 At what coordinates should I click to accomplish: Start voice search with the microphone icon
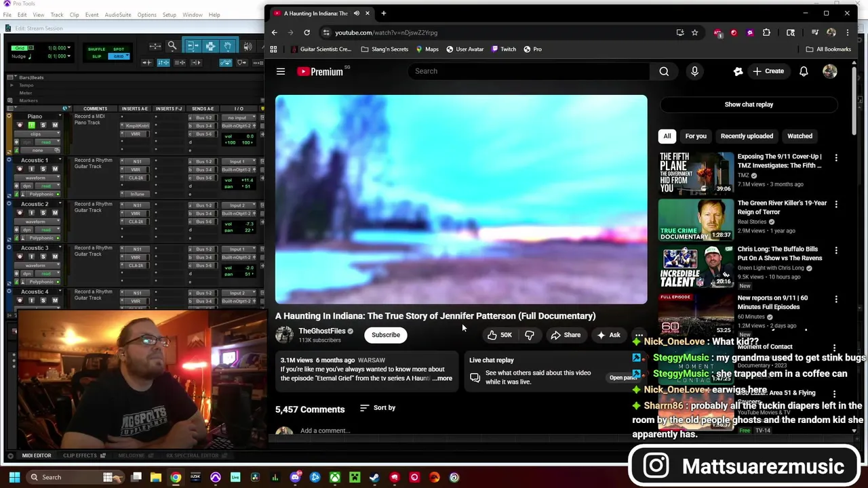(x=694, y=71)
